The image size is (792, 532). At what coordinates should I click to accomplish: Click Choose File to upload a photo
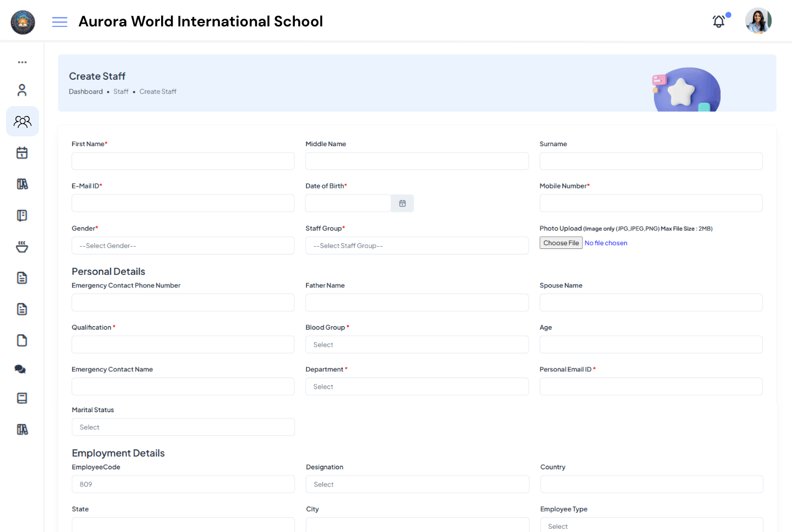tap(560, 242)
